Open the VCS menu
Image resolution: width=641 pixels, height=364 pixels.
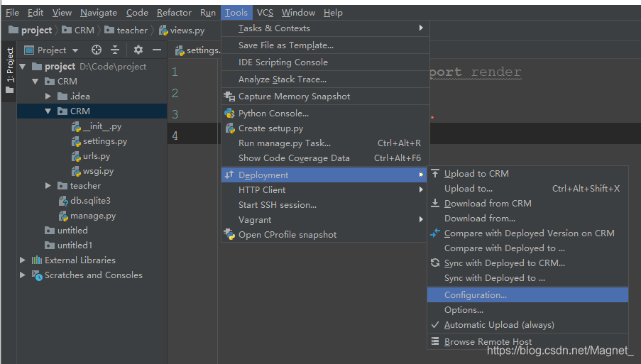point(265,13)
